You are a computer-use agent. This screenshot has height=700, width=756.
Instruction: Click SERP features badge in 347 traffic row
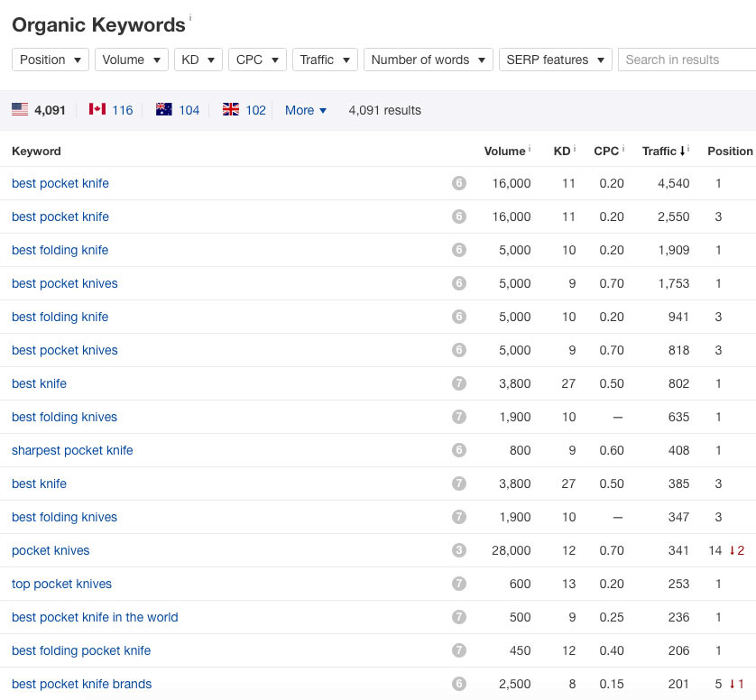(x=459, y=517)
